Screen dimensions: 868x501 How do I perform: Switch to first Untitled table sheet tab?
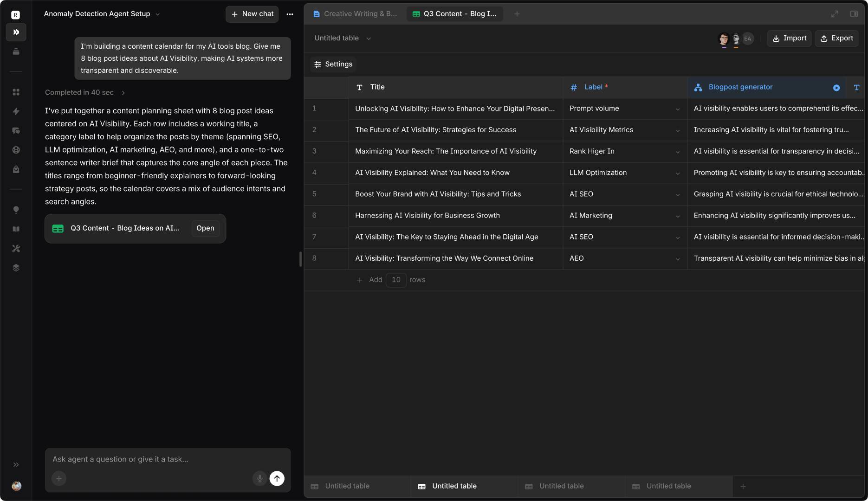[357, 486]
